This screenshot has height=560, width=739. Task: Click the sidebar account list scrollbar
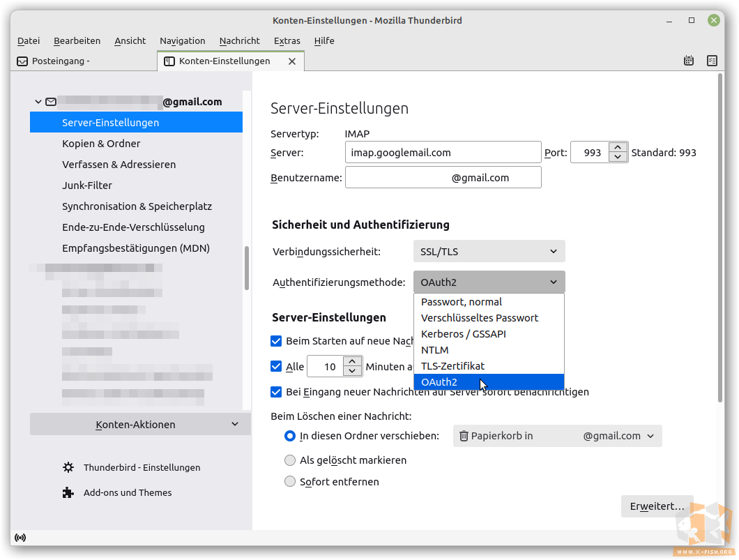tap(247, 268)
